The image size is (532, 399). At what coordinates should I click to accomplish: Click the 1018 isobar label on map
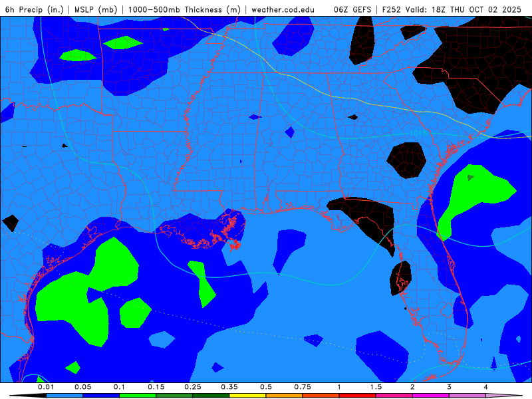[418, 133]
